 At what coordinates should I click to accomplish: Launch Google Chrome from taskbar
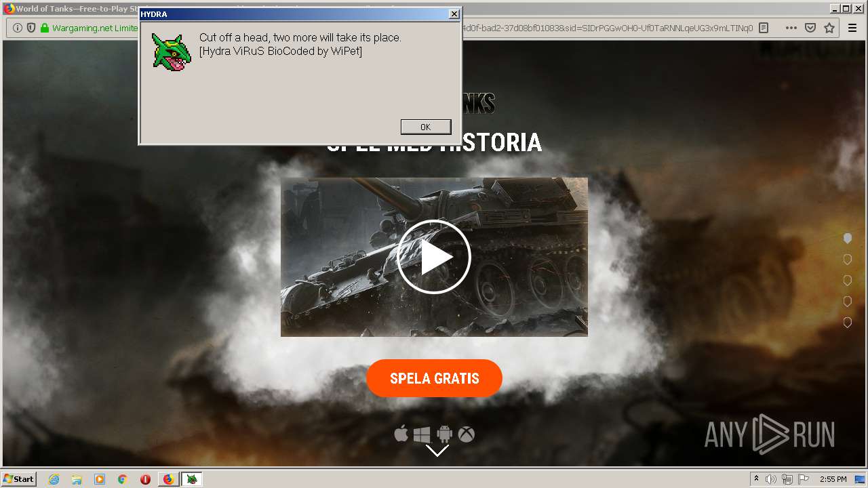point(122,479)
